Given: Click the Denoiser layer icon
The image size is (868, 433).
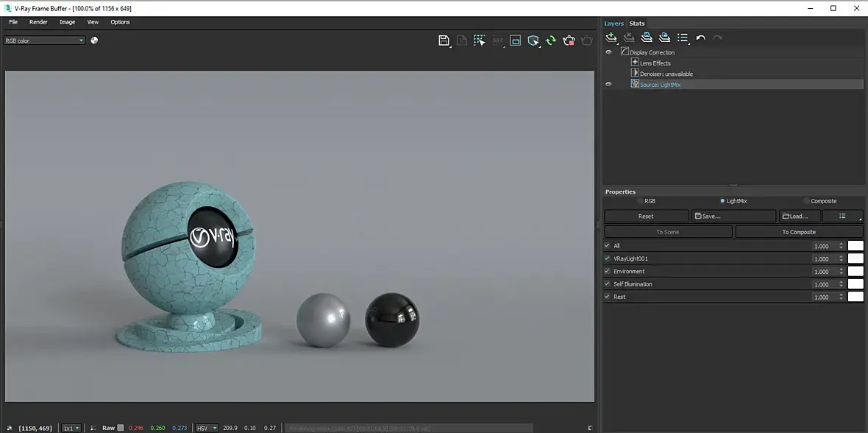Looking at the screenshot, I should coord(635,73).
